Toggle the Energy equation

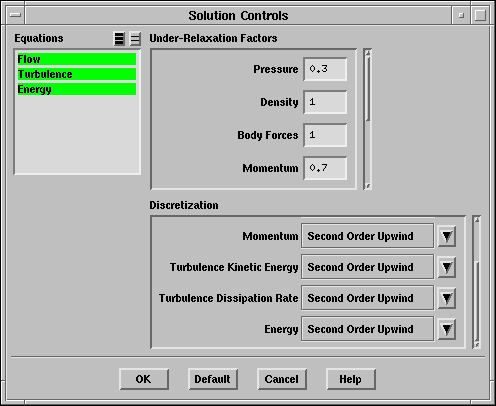coord(77,89)
